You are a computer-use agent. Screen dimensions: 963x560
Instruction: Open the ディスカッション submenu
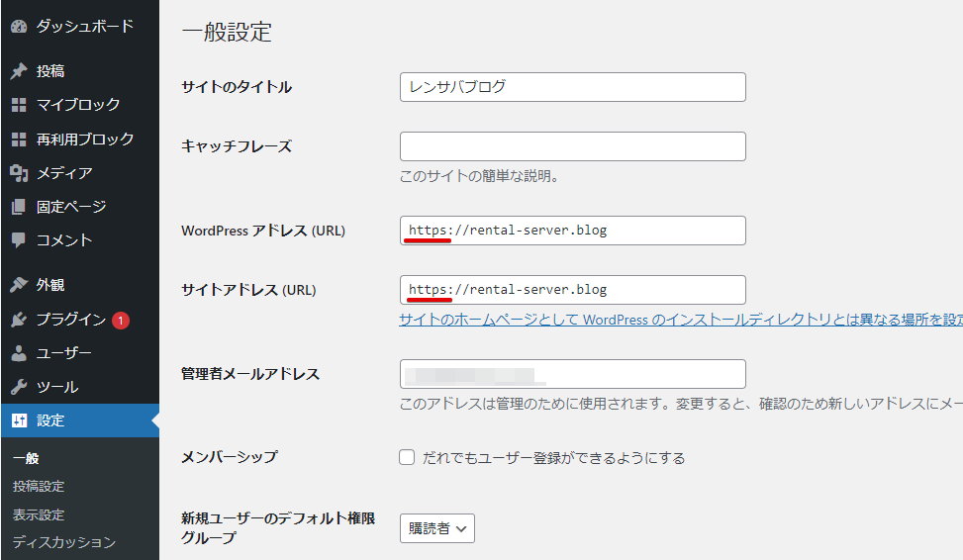coord(64,542)
